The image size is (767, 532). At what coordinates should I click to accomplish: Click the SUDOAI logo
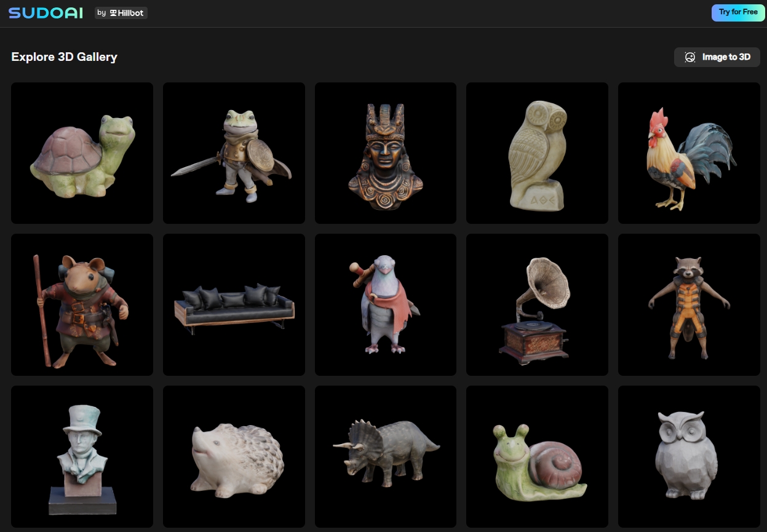[x=46, y=13]
